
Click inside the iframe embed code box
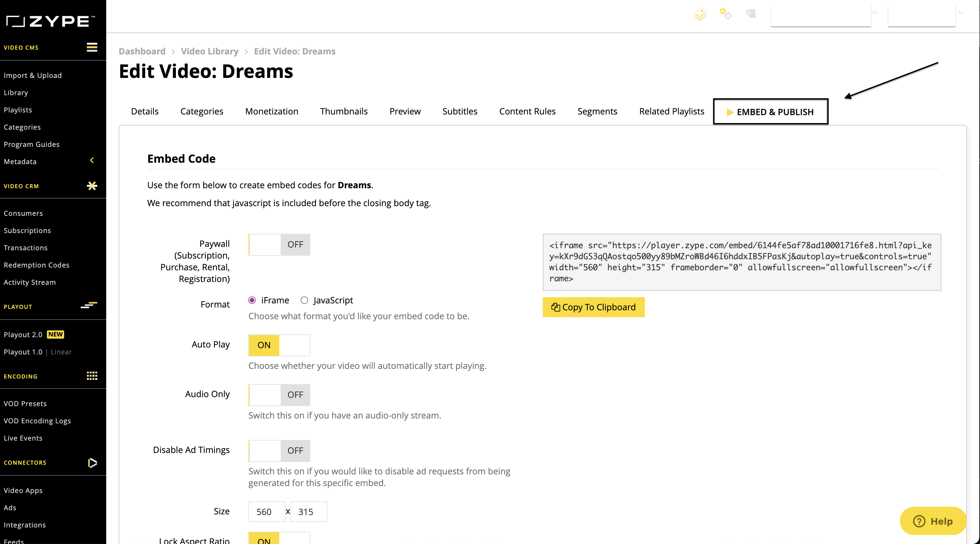(x=741, y=262)
